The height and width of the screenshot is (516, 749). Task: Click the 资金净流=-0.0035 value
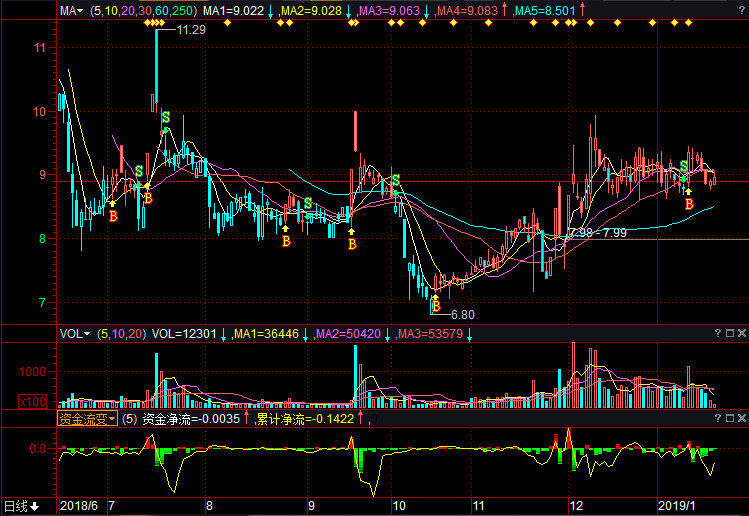(191, 419)
